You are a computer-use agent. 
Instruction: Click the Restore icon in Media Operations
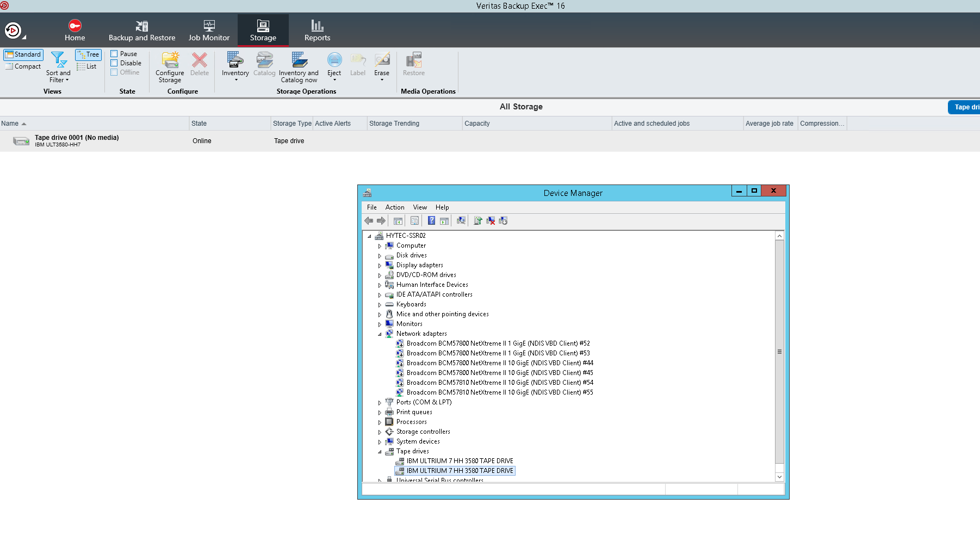[414, 60]
